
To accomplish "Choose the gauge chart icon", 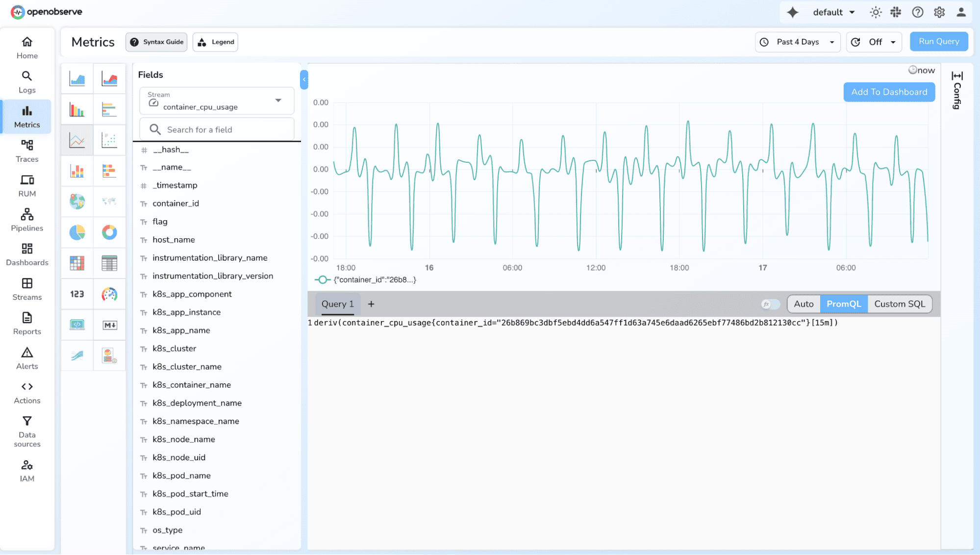I will coord(109,294).
